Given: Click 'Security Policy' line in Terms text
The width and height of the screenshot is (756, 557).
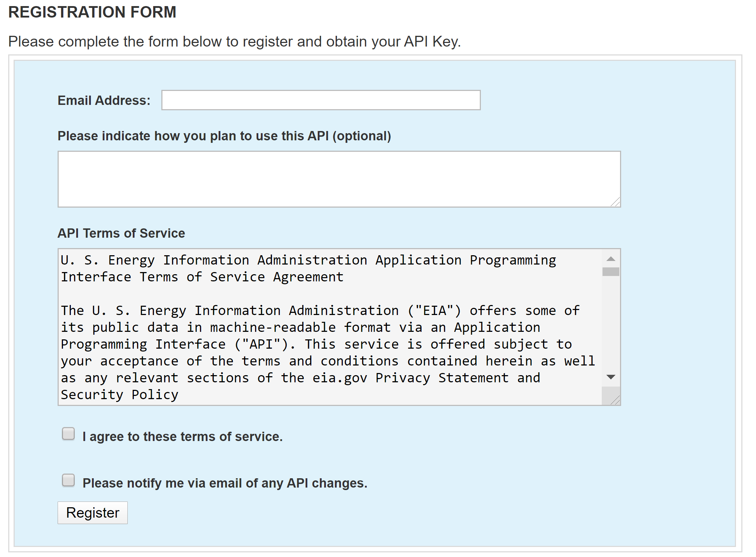Looking at the screenshot, I should 120,395.
